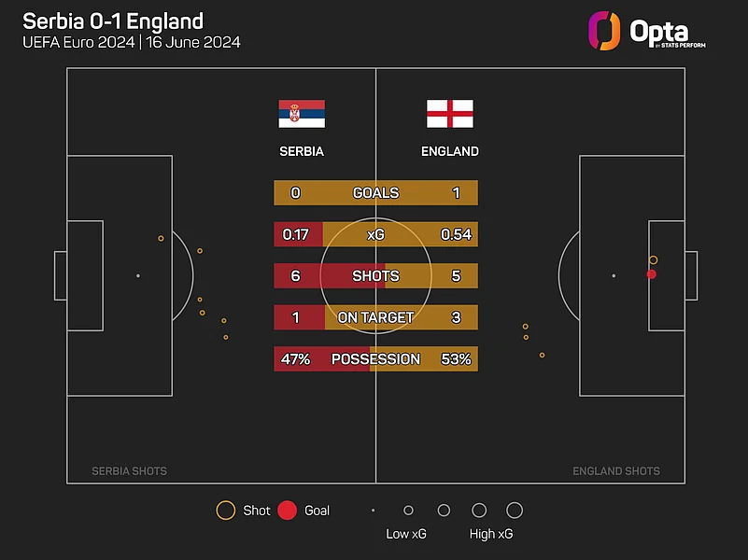The image size is (748, 560).
Task: Click the Opta logo icon
Action: coord(604,30)
